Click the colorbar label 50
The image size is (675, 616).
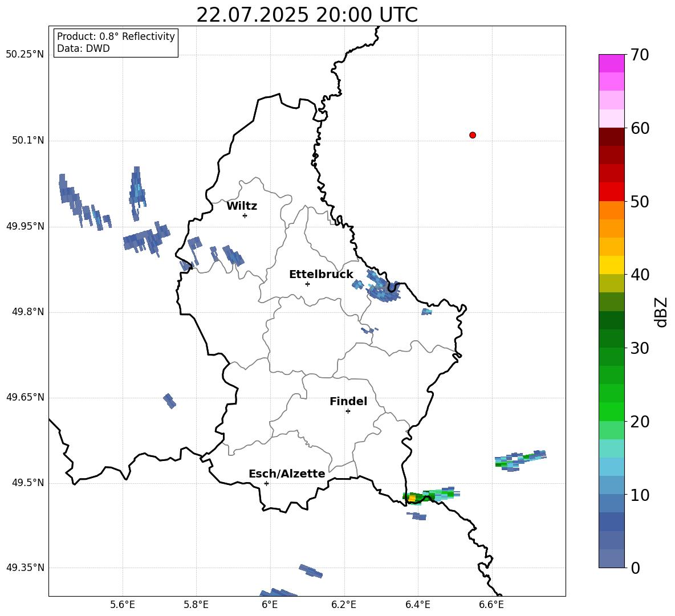click(x=640, y=201)
